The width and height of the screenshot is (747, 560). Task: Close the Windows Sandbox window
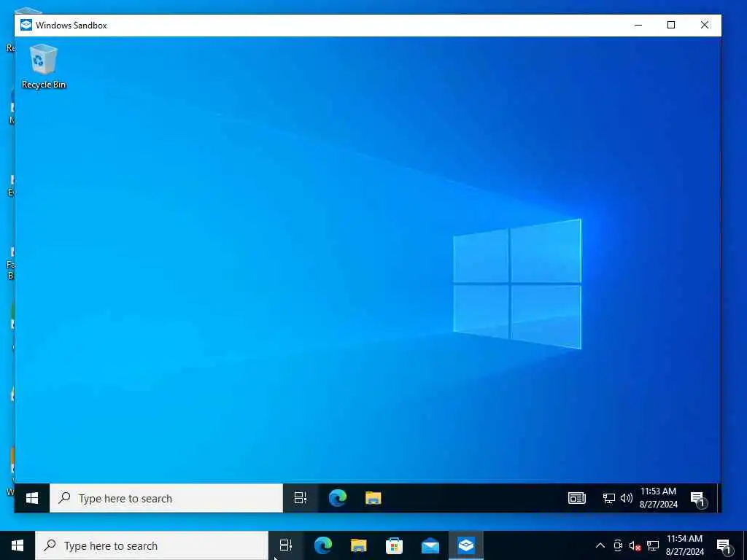tap(704, 25)
